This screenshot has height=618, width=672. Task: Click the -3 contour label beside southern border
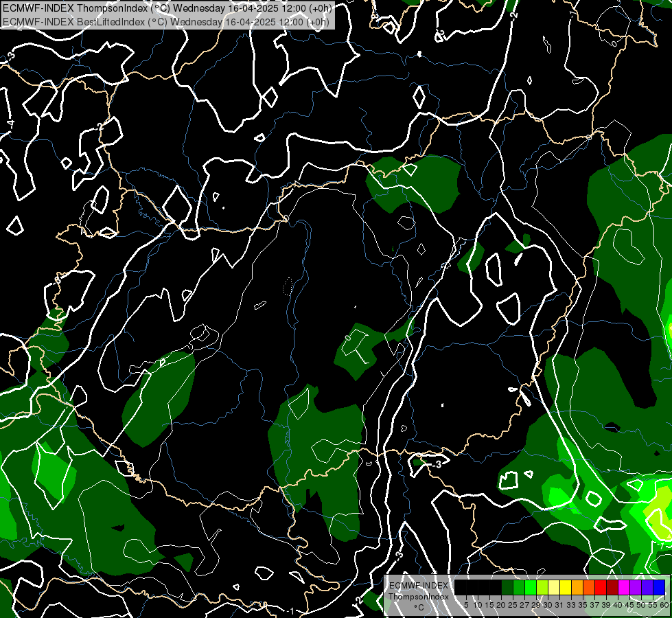436,464
